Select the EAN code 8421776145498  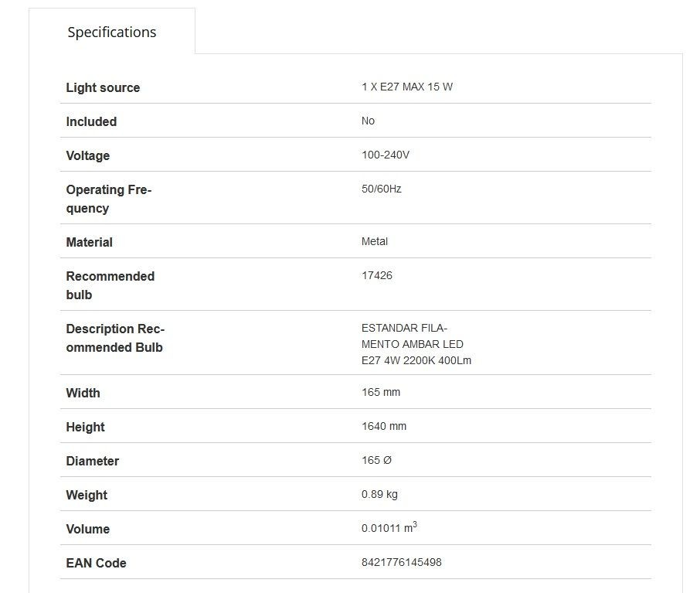[401, 562]
